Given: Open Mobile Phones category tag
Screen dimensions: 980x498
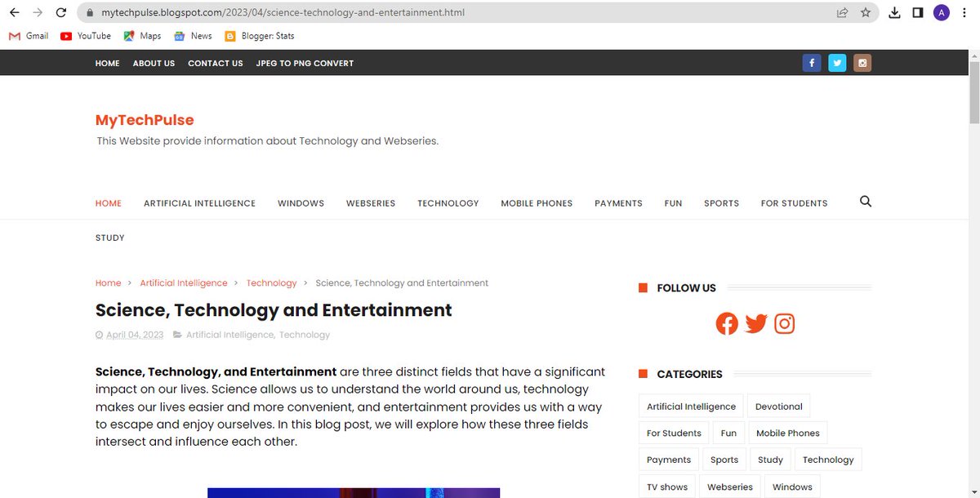Looking at the screenshot, I should tap(787, 434).
